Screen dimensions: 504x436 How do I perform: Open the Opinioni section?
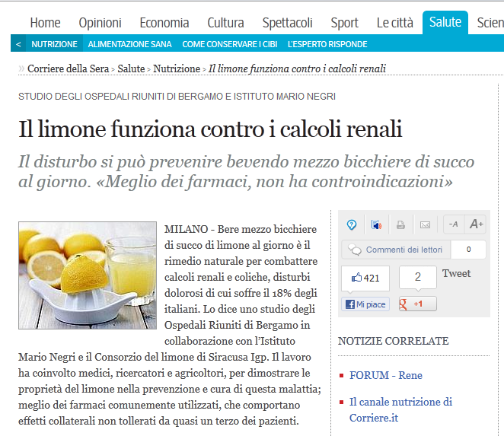tap(100, 23)
